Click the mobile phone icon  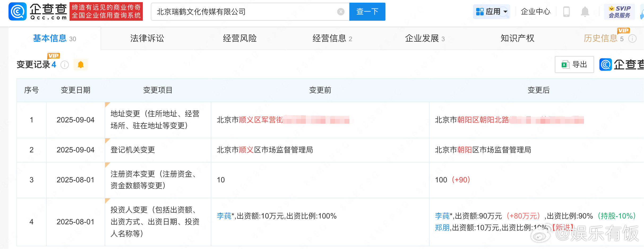566,12
